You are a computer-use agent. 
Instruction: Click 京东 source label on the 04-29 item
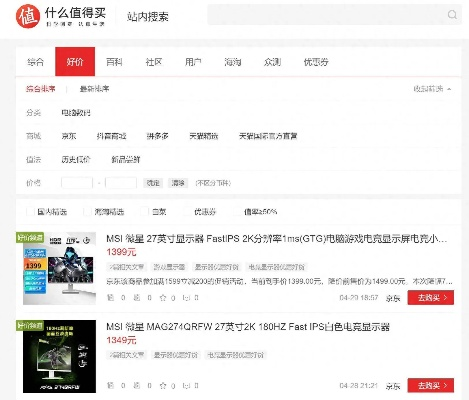pos(393,298)
